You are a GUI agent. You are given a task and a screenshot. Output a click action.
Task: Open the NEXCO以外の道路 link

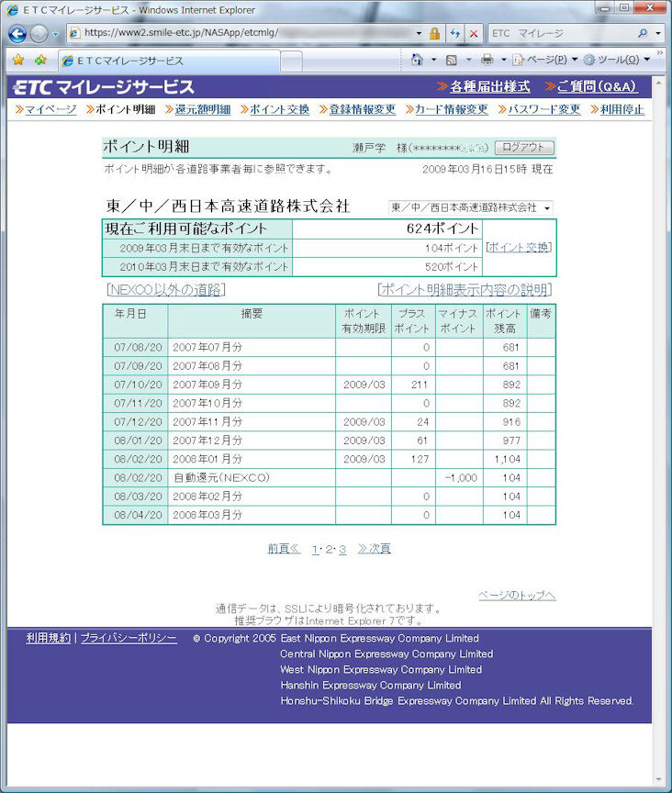pyautogui.click(x=166, y=290)
